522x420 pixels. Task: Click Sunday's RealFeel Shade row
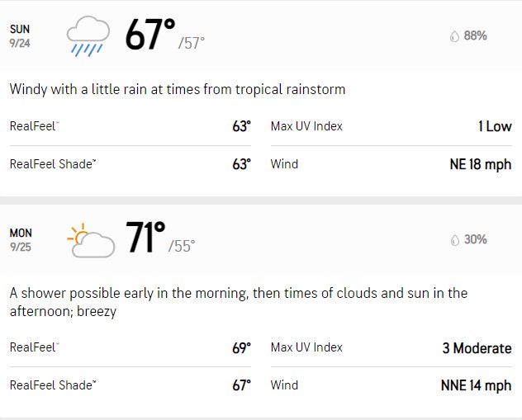click(130, 164)
